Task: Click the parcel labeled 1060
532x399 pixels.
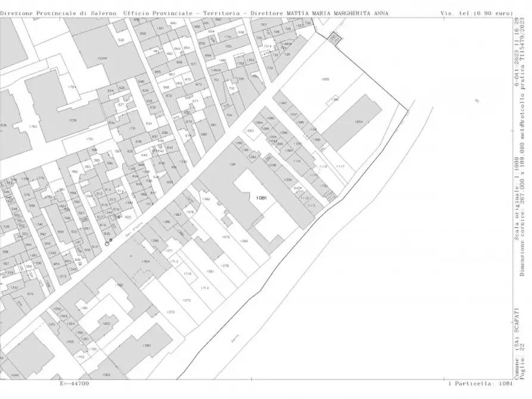Action: click(243, 241)
